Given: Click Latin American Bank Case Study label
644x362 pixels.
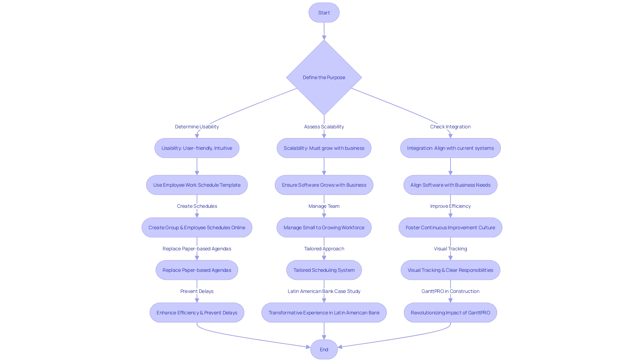Looking at the screenshot, I should tap(324, 291).
